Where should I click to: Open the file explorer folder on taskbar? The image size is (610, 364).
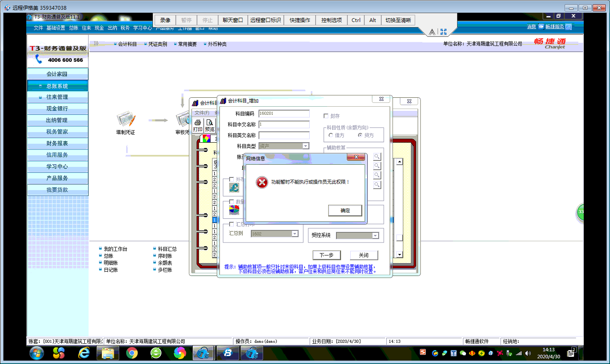[x=108, y=353]
